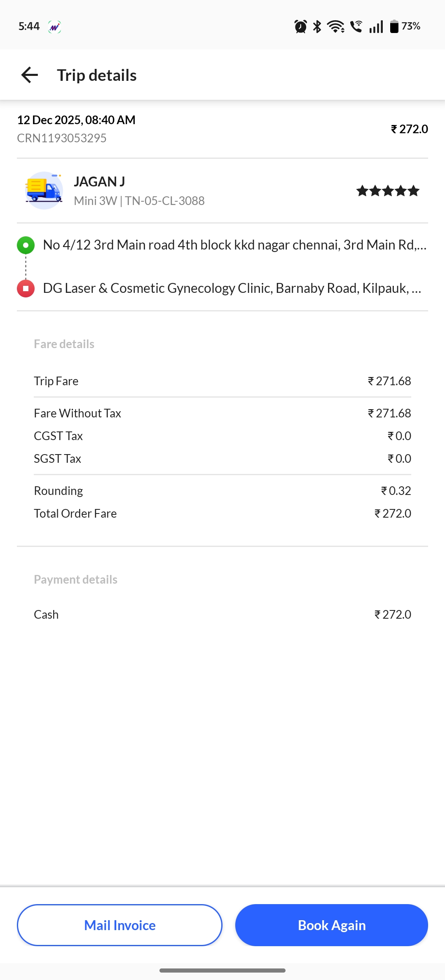Tap the red drop location marker
445x980 pixels.
(26, 288)
